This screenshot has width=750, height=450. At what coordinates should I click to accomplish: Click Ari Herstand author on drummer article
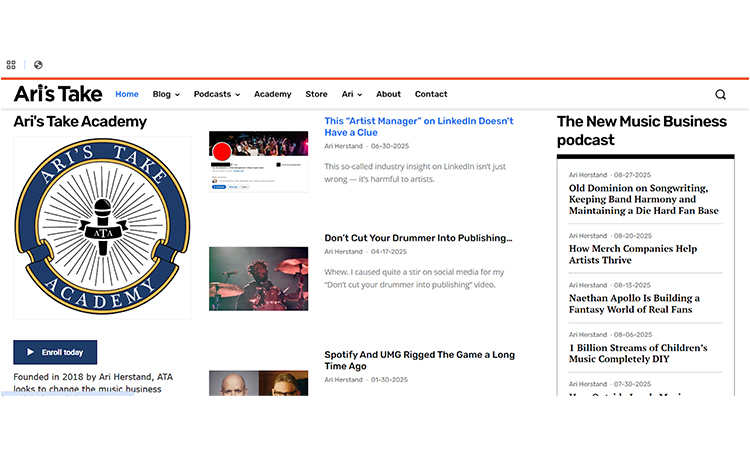coord(343,252)
